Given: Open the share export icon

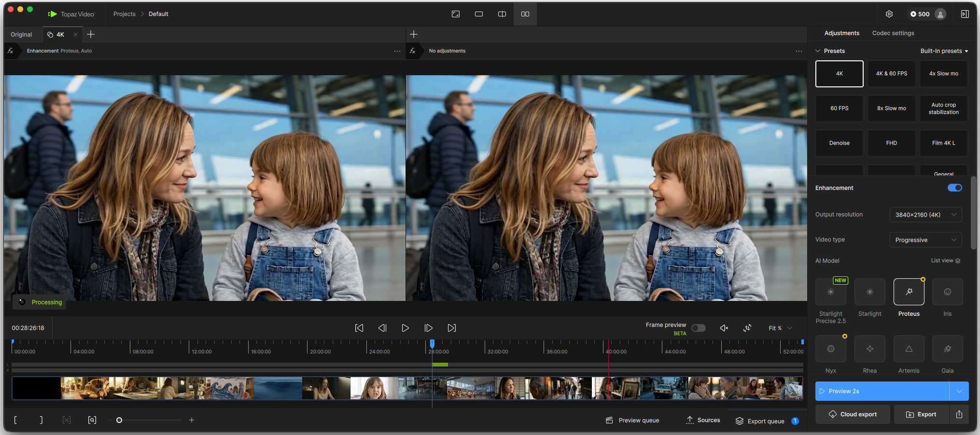Looking at the screenshot, I should (959, 414).
